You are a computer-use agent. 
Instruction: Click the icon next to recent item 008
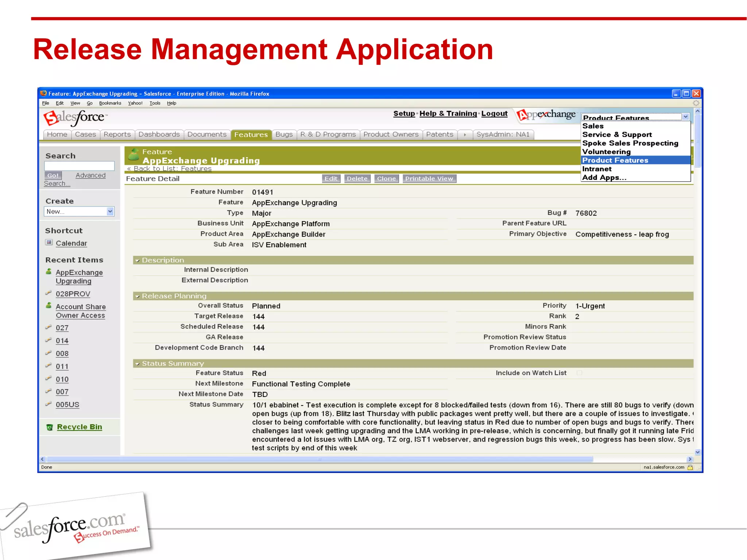click(x=48, y=353)
